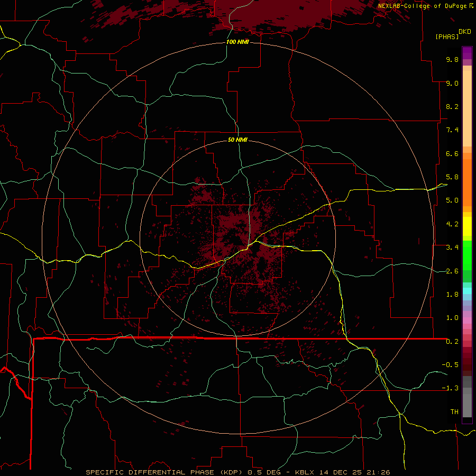Click the 1.8 scale value

tap(452, 295)
